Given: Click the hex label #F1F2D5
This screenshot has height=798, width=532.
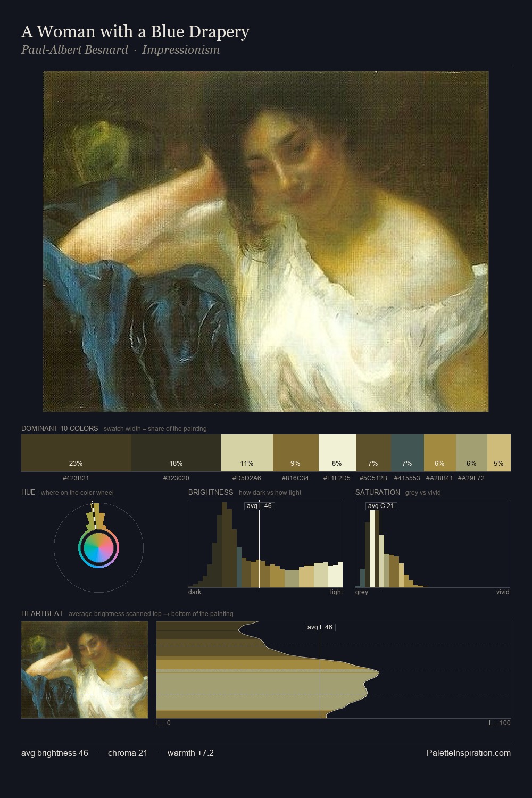Looking at the screenshot, I should 337,478.
